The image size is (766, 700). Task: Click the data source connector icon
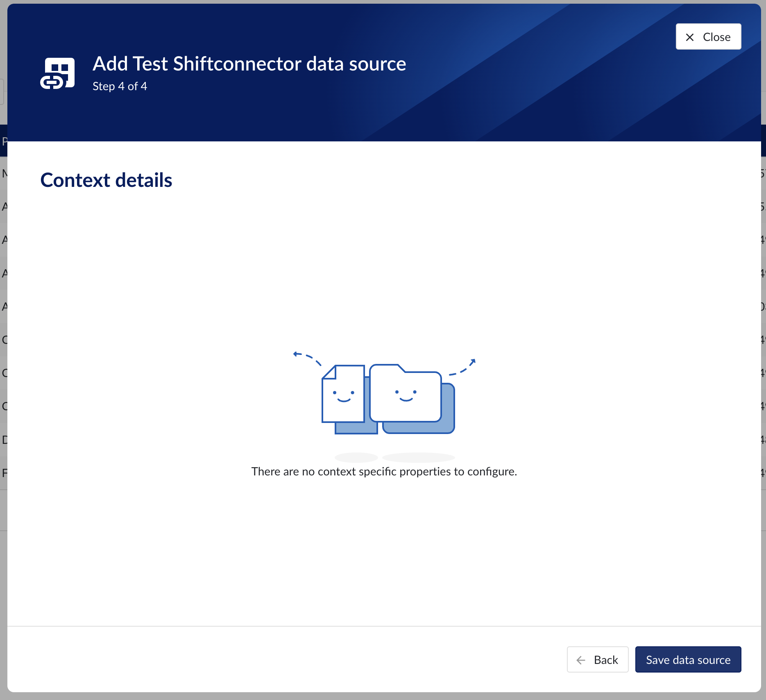(57, 73)
